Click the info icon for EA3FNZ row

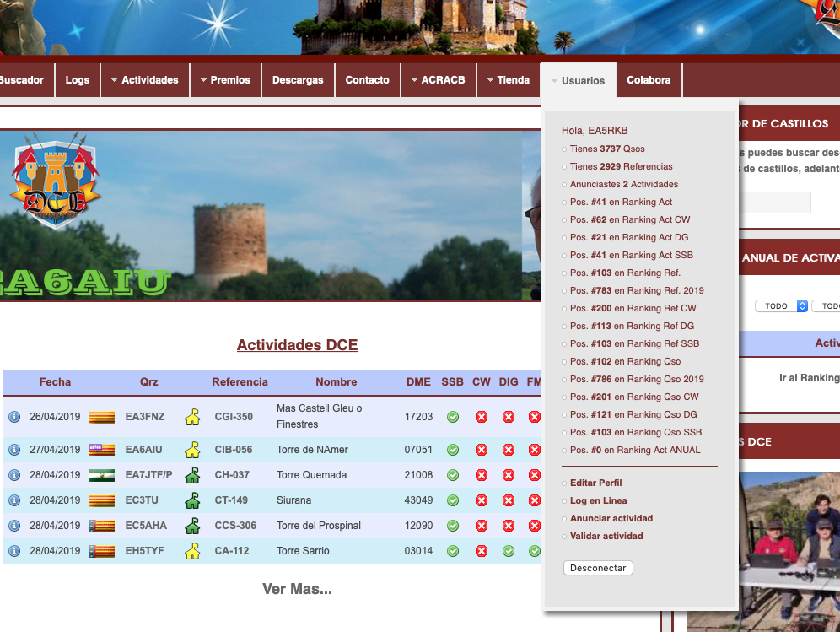click(x=14, y=417)
